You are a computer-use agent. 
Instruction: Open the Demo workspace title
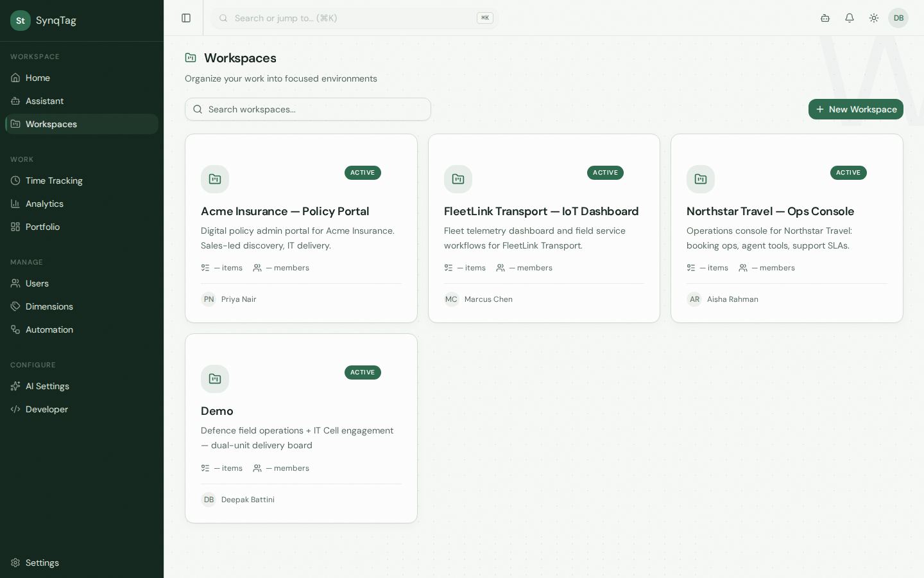point(217,411)
